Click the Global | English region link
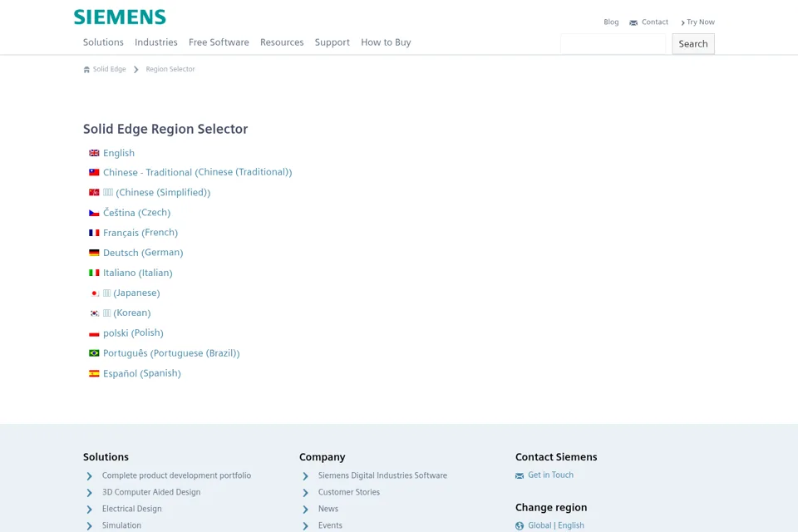 point(556,525)
